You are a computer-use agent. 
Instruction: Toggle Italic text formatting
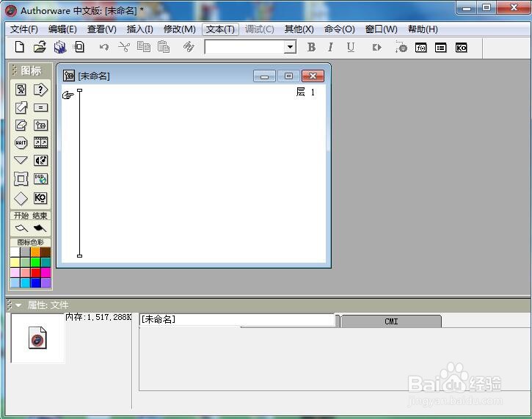click(x=330, y=47)
